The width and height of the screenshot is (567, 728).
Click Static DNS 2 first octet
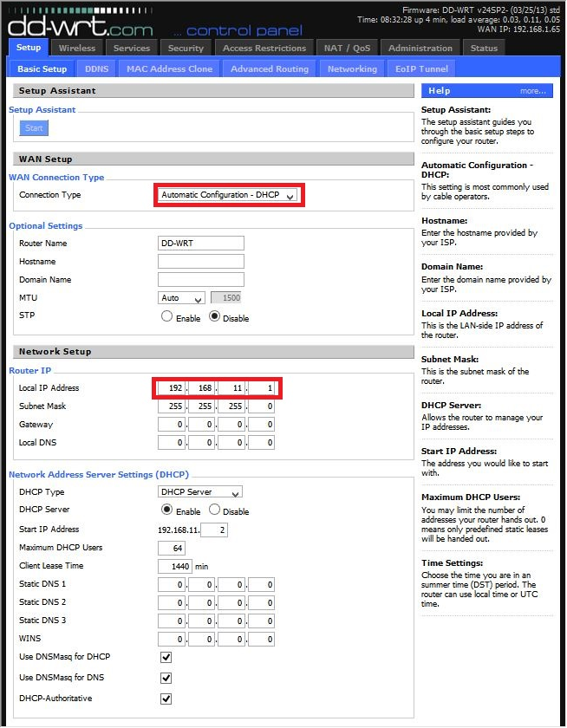(172, 602)
